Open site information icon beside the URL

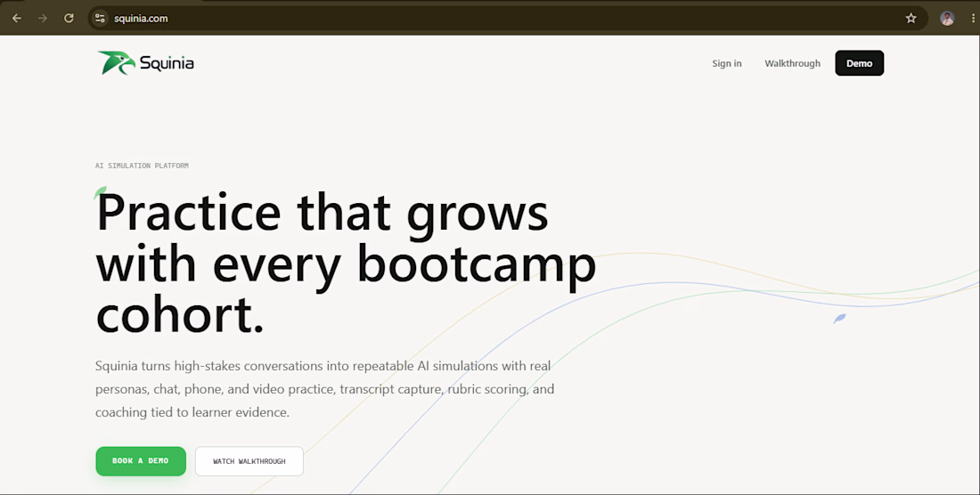[x=100, y=18]
